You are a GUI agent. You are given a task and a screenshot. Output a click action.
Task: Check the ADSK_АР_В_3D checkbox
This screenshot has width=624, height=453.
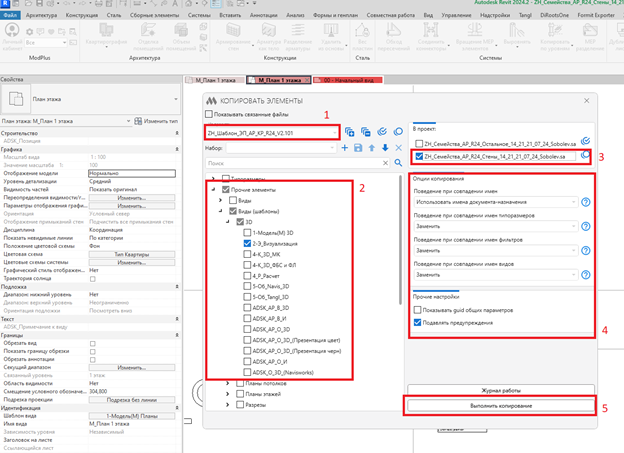(247, 308)
